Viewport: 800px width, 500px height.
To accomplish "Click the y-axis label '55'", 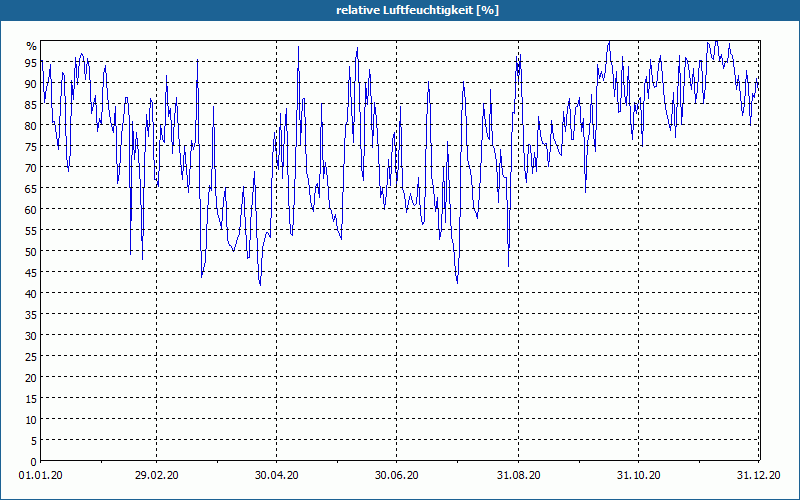I will coord(32,231).
